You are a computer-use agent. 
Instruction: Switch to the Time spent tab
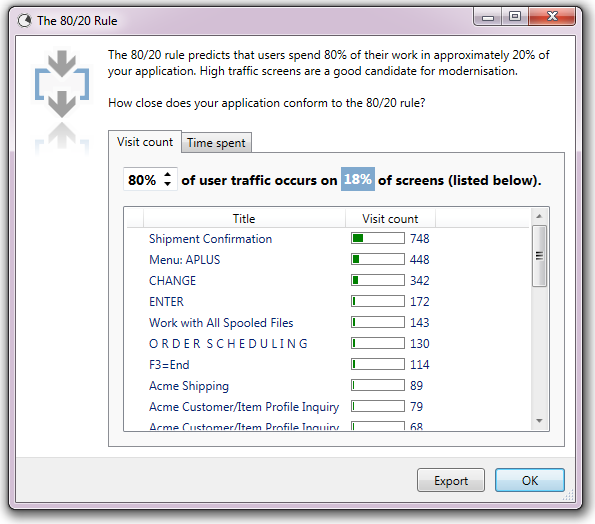tap(216, 143)
